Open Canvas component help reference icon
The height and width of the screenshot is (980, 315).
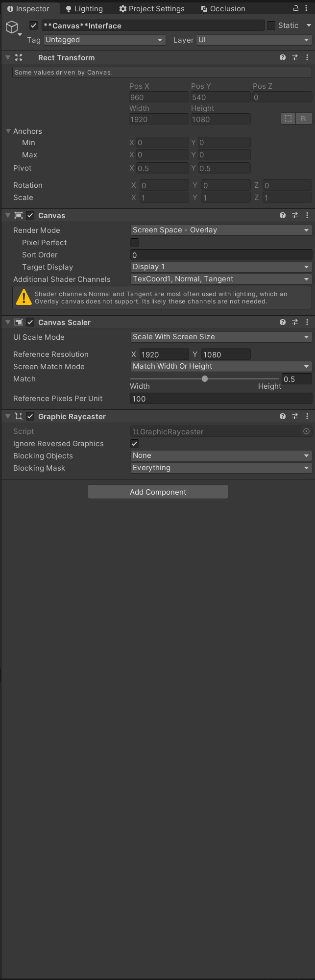pos(283,215)
